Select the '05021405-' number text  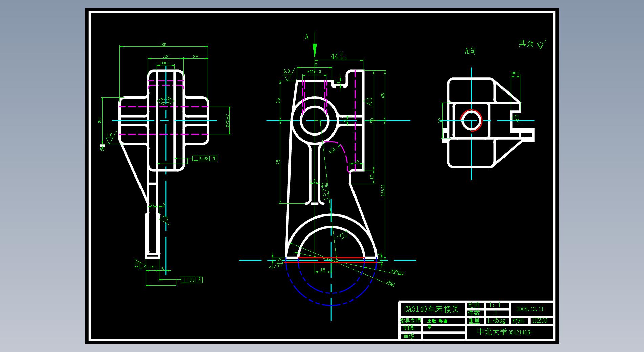point(520,332)
